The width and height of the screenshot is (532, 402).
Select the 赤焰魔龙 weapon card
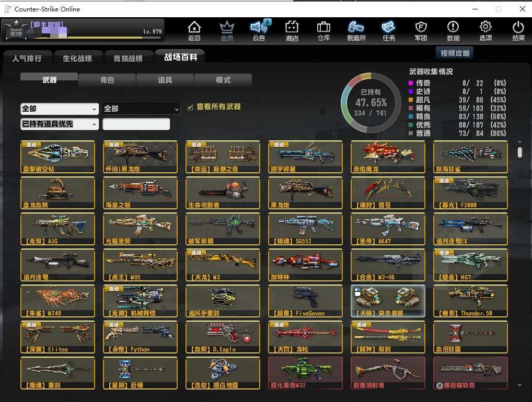(388, 157)
